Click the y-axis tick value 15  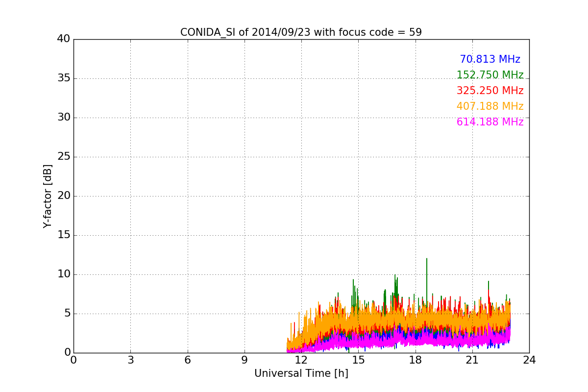(x=64, y=235)
